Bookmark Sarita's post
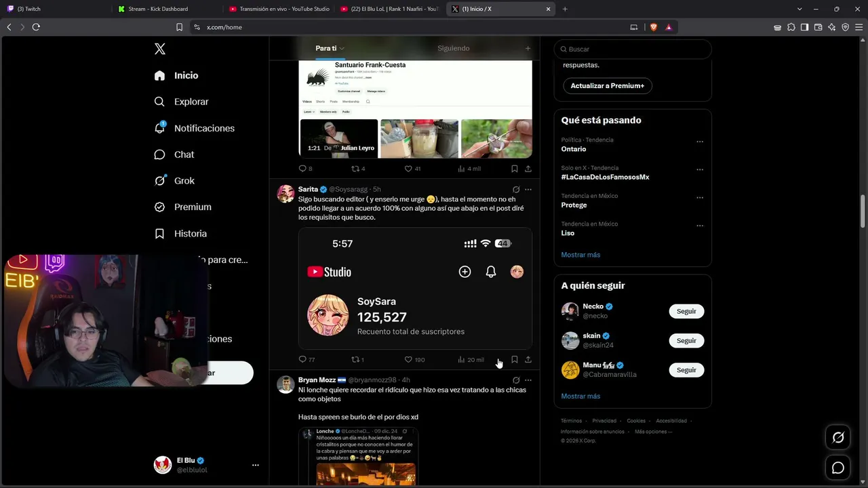The width and height of the screenshot is (868, 488). [515, 360]
